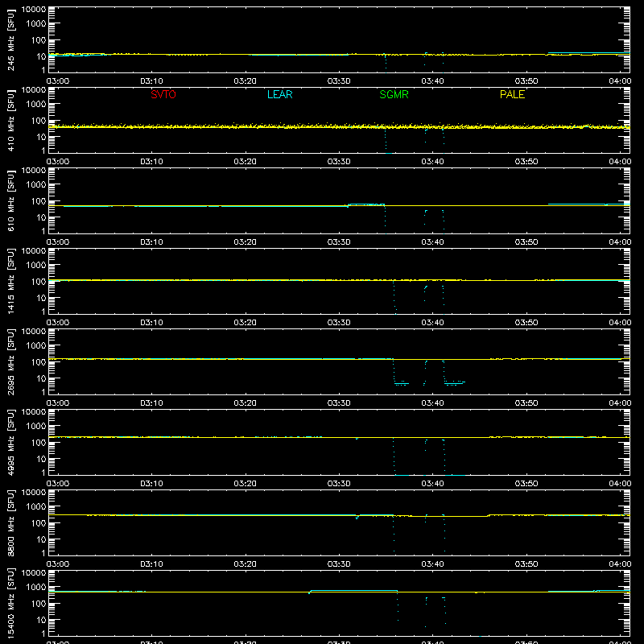The image size is (644, 644).
Task: Select the 410 MHz [SFU] axis title
Action: (x=11, y=121)
